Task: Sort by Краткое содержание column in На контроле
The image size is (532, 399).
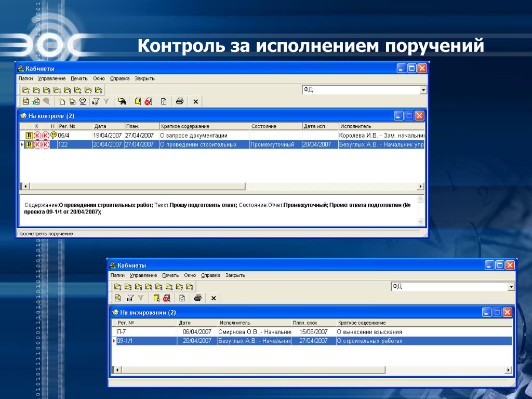Action: 205,126
